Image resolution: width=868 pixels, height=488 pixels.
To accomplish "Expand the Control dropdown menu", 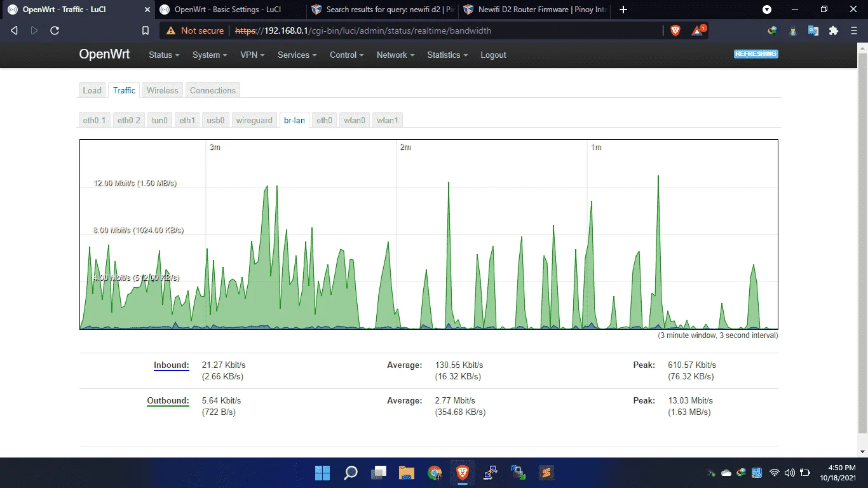I will pos(347,55).
